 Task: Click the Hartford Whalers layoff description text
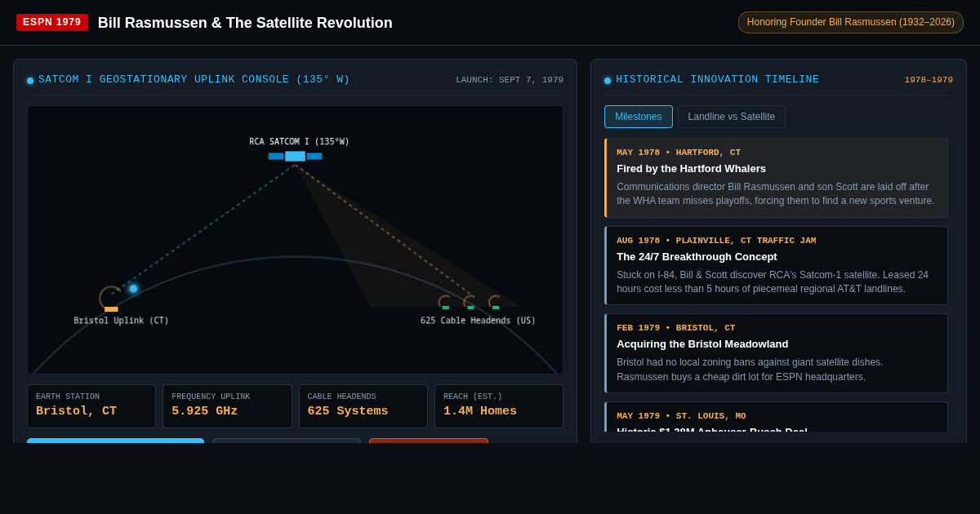tap(776, 193)
